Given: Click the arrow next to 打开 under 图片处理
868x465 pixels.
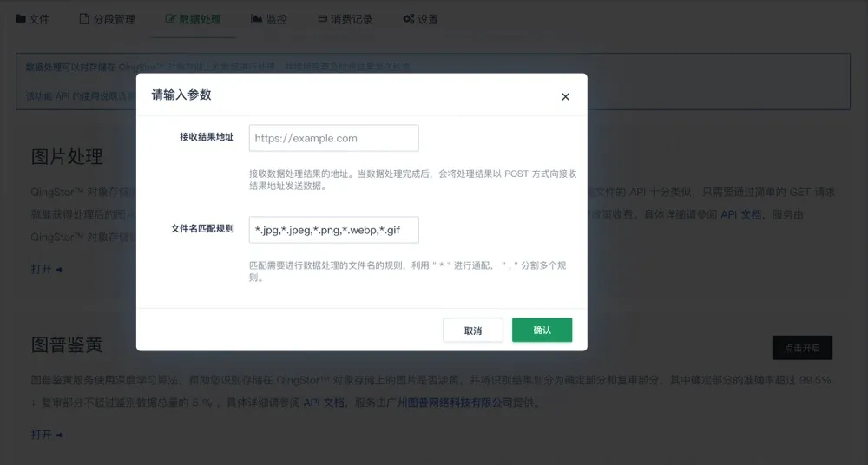Looking at the screenshot, I should point(59,270).
